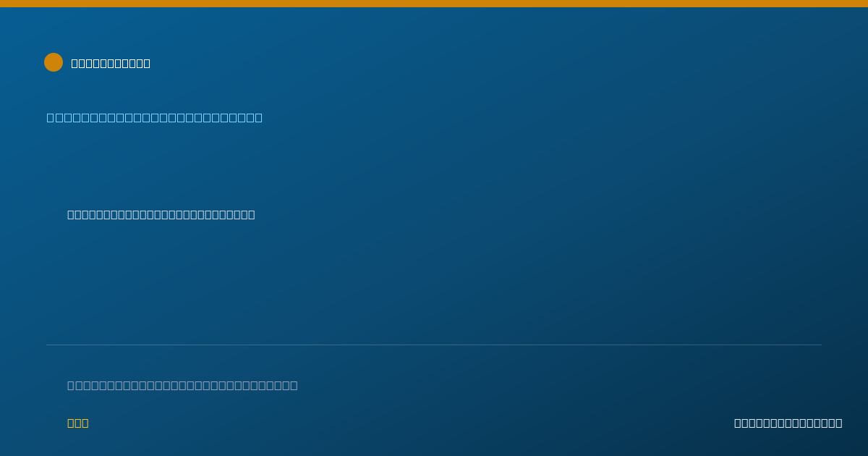Viewport: 868px width, 456px height.
Task: Click the orange accent bar at top
Action: 434,4
